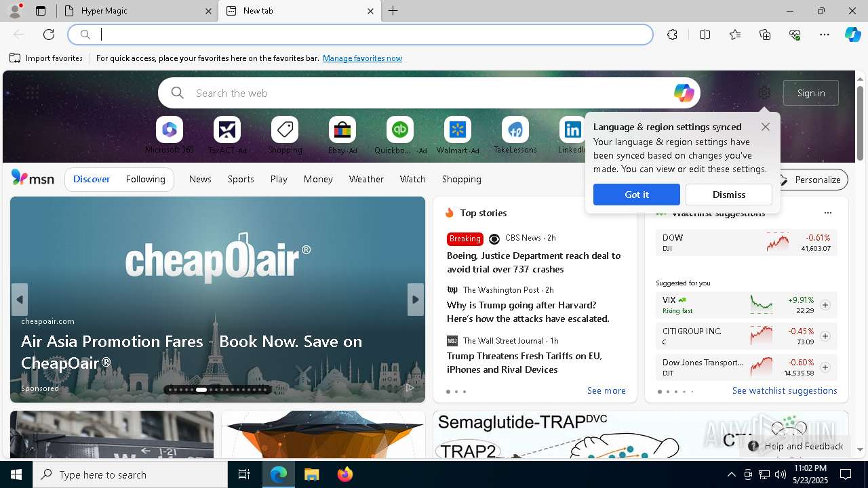This screenshot has width=868, height=488.
Task: Show previous carousel slide arrow
Action: (x=20, y=300)
